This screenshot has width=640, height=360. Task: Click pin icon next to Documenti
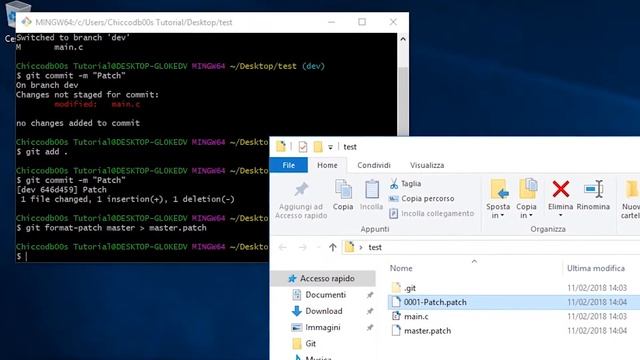(370, 295)
